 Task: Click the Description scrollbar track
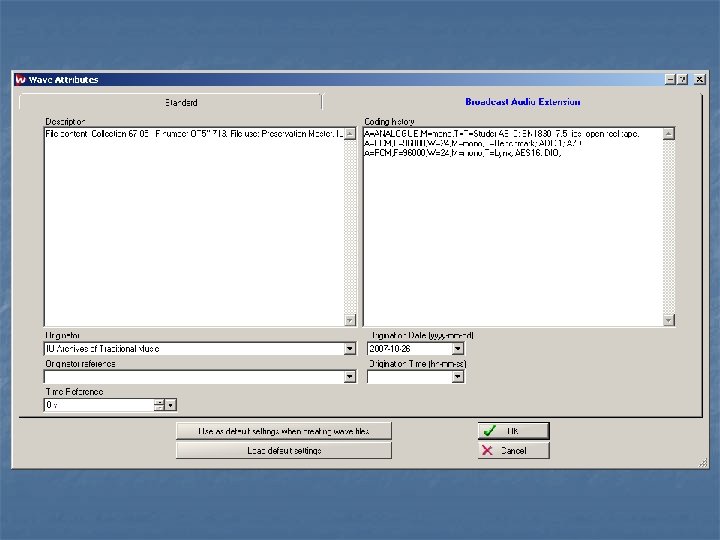(350, 227)
